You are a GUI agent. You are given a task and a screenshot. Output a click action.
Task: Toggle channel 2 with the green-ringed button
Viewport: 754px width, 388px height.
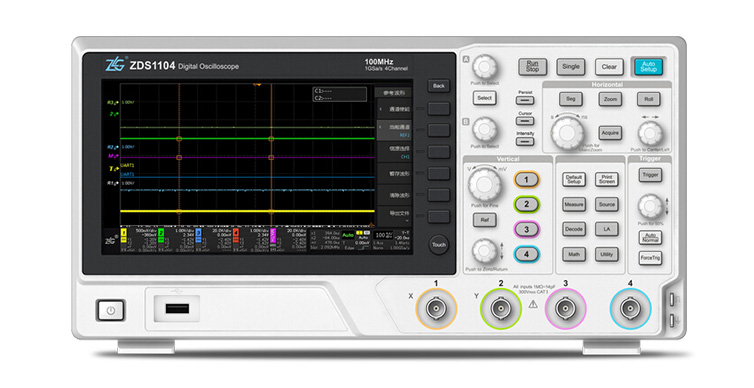point(526,204)
